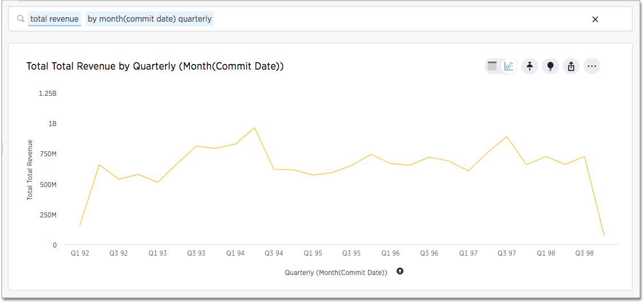Click the Q1 94 x-axis label
644x303 pixels.
click(x=235, y=253)
